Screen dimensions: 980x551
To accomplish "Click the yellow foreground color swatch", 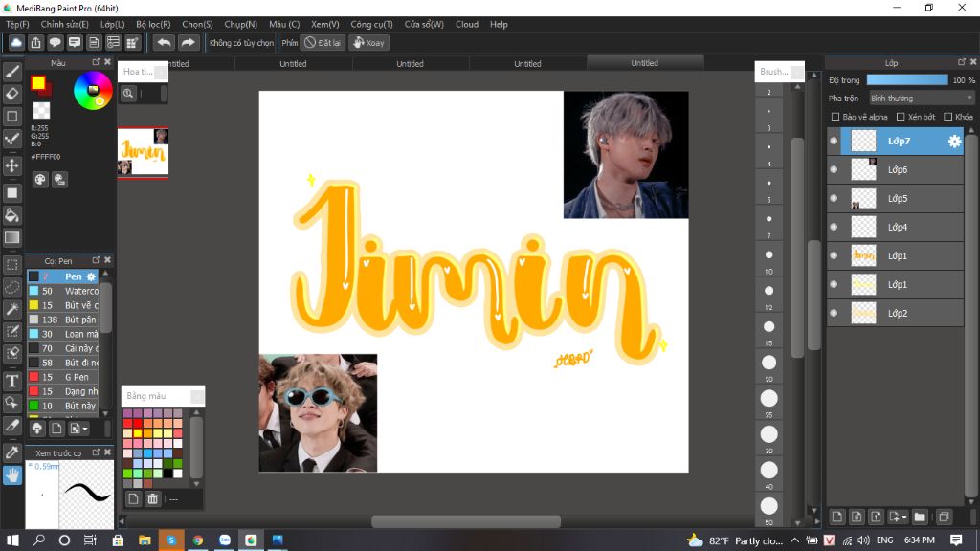I will tap(38, 82).
